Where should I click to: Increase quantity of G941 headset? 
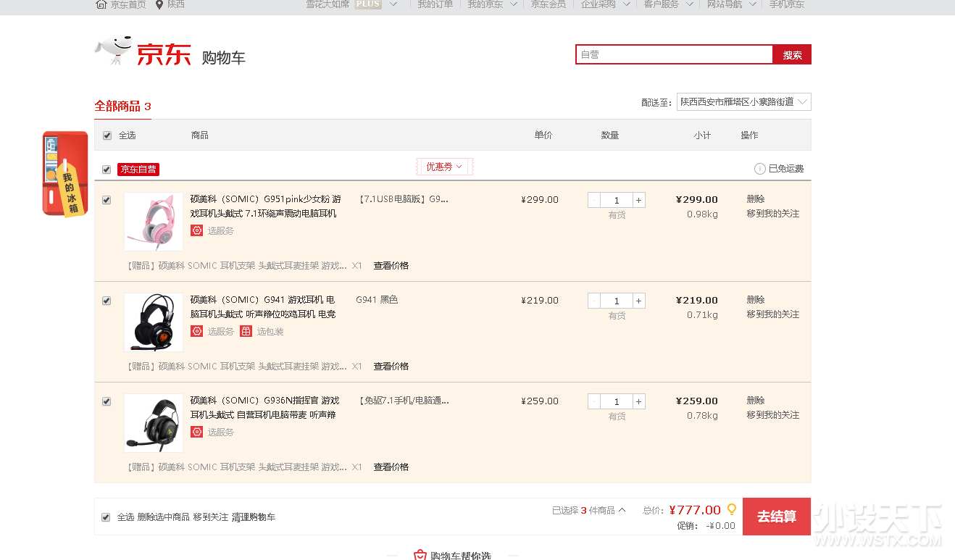[x=638, y=301]
